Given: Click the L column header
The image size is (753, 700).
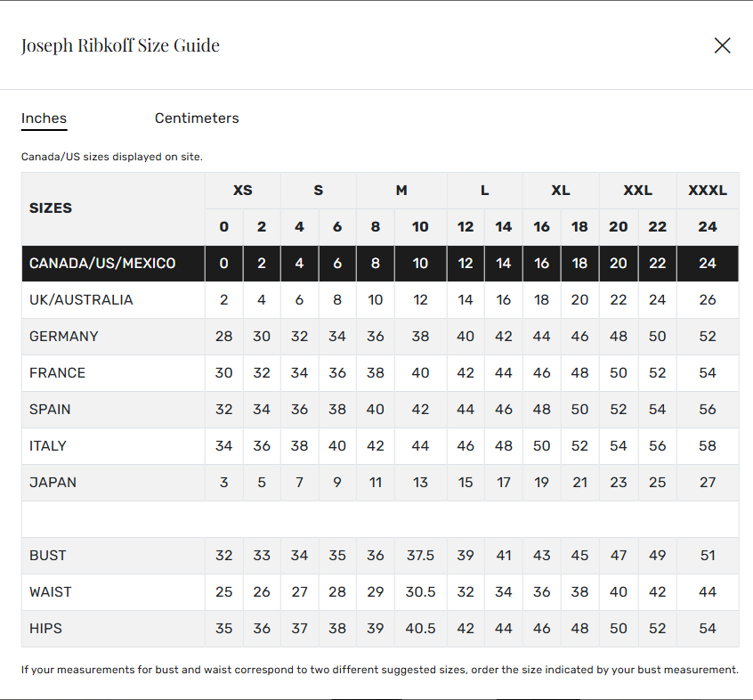Looking at the screenshot, I should click(484, 190).
